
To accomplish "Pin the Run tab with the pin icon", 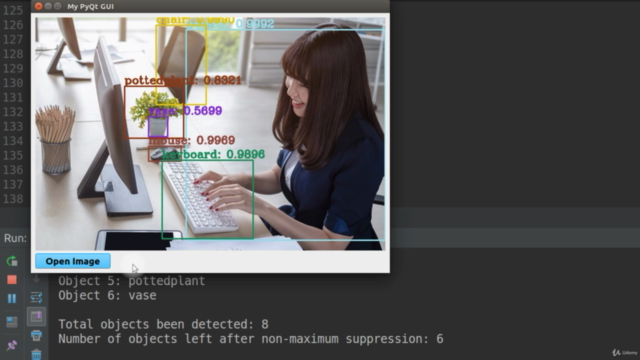I will click(x=12, y=345).
